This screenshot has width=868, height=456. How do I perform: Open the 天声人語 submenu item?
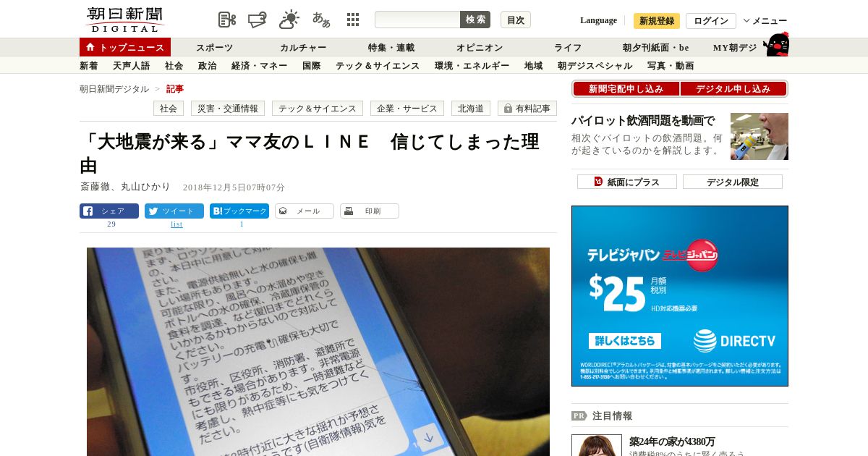131,66
